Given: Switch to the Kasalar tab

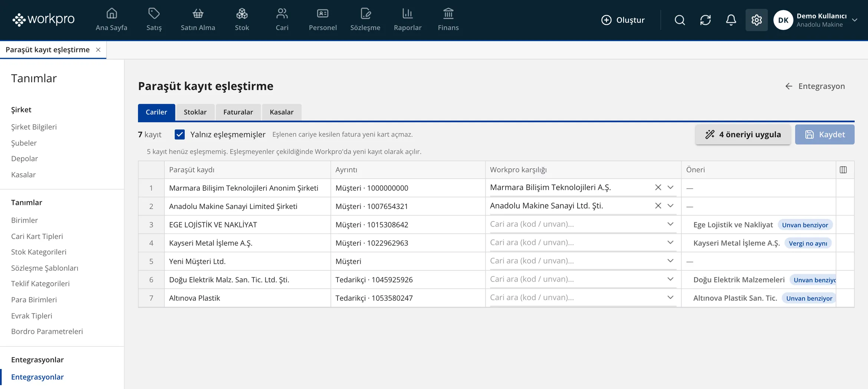Looking at the screenshot, I should 282,112.
